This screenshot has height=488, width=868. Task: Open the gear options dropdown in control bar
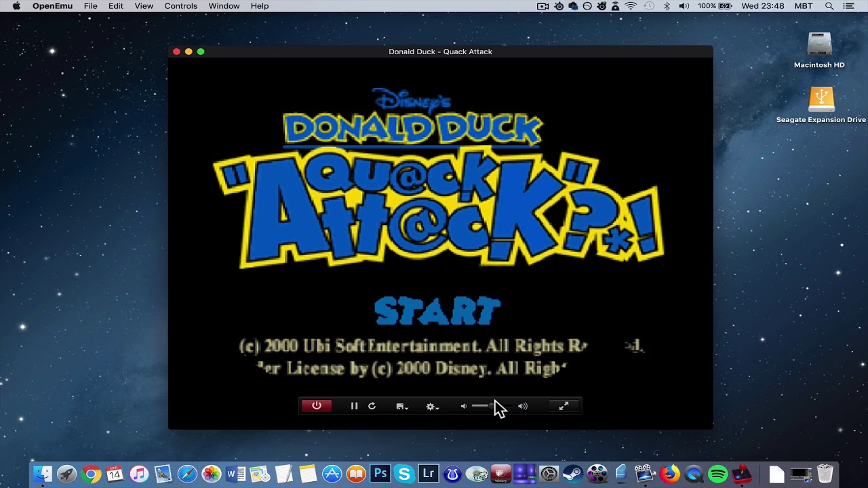click(432, 407)
